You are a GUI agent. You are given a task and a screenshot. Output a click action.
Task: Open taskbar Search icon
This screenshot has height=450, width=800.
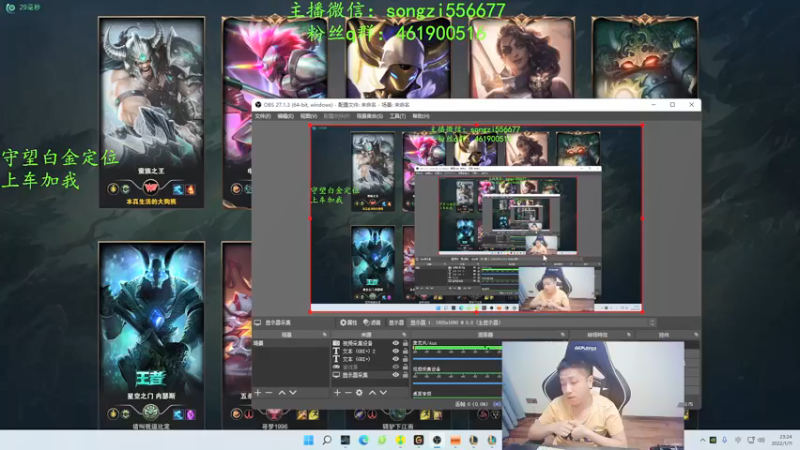[327, 440]
